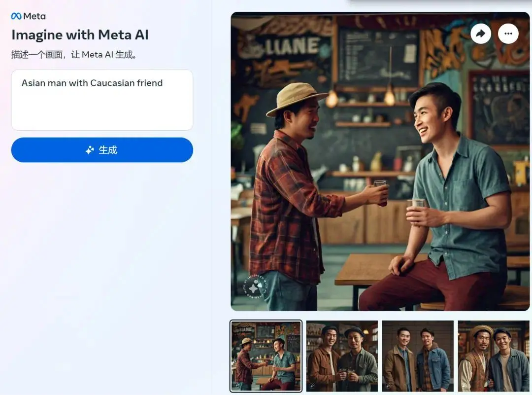532x395 pixels.
Task: Click the share arrow icon on image
Action: 480,33
